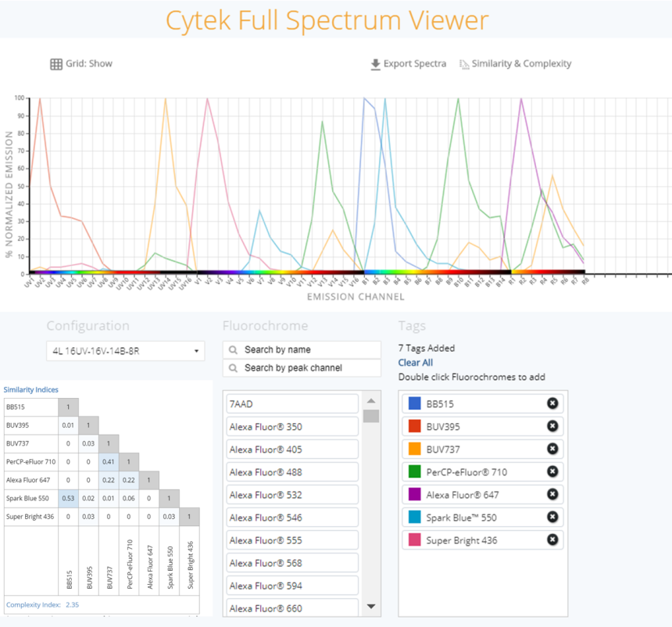Remove PerCP-eFluor 710 tag X icon

point(552,471)
